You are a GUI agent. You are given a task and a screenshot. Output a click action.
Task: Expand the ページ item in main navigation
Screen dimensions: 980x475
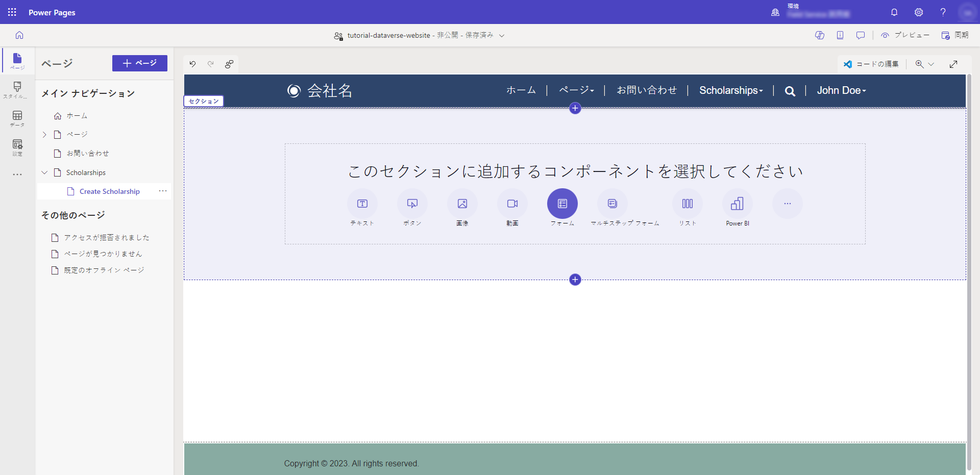tap(44, 134)
